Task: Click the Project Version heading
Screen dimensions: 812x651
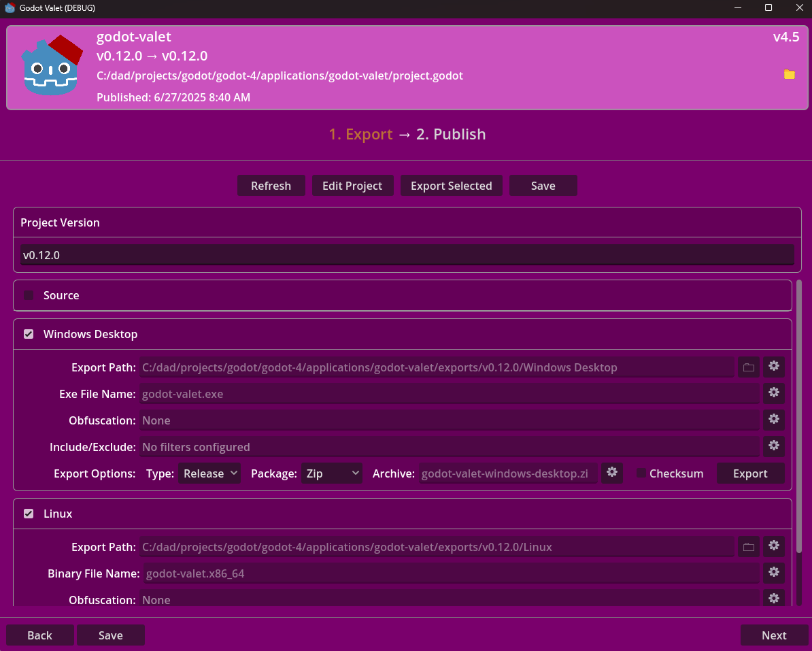Action: [x=60, y=222]
